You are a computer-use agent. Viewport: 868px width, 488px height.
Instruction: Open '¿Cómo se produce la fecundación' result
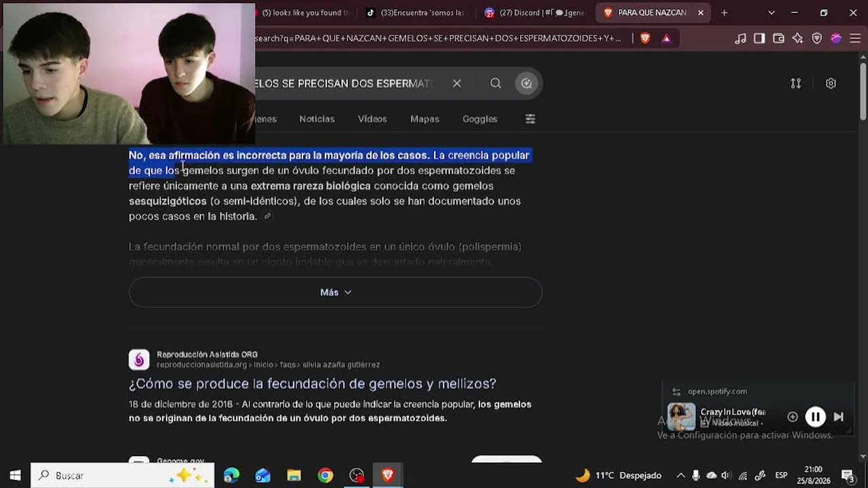[x=313, y=384]
